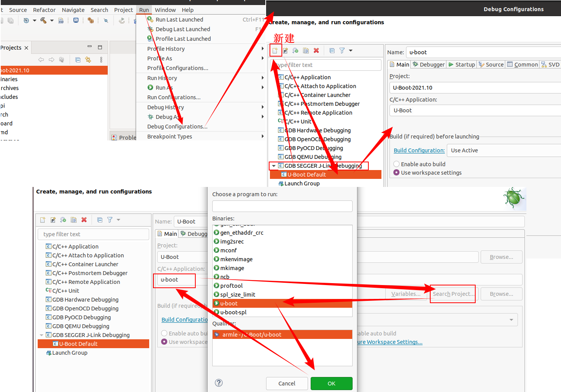
Task: Click Collapse All in the Projects view
Action: (x=78, y=60)
